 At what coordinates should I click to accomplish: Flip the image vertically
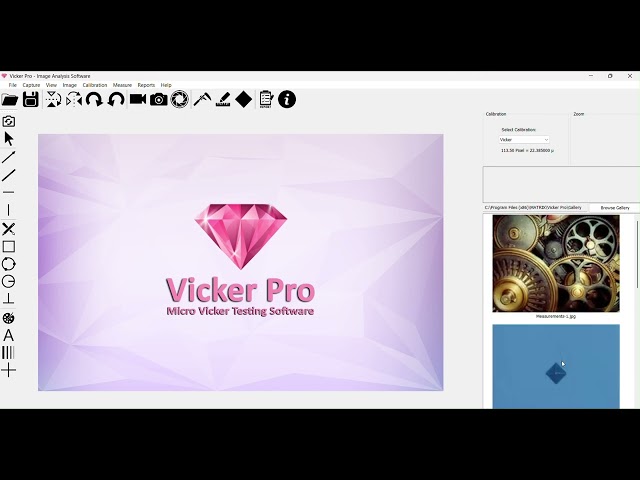tap(53, 100)
